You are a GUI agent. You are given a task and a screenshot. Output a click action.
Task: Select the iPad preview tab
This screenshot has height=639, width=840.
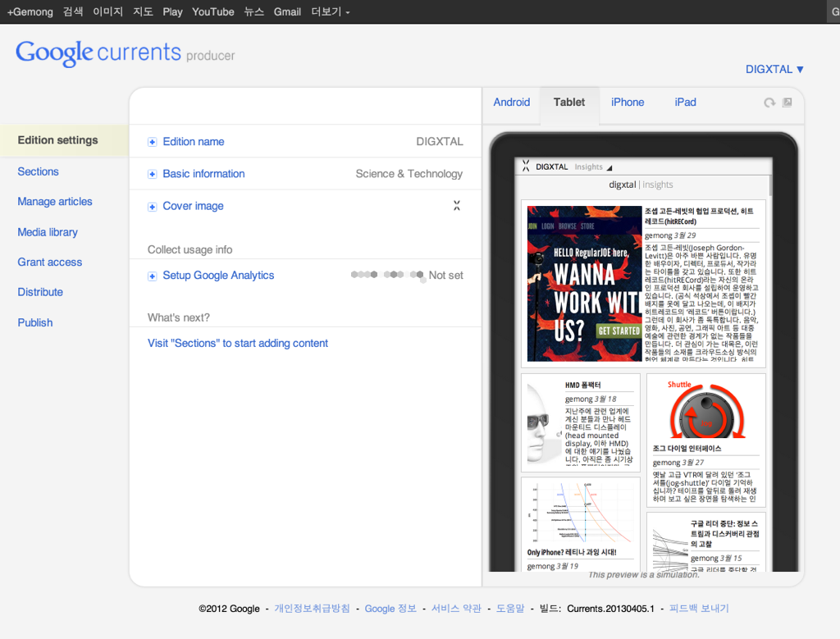click(685, 103)
